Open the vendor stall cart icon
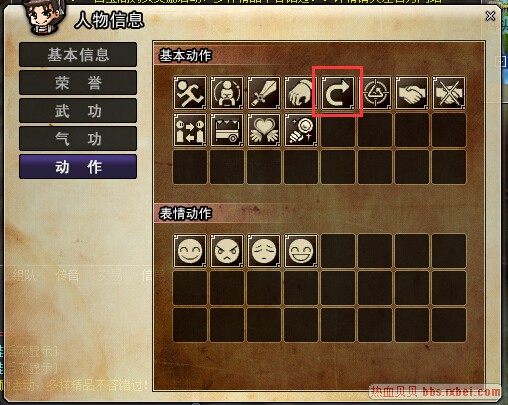The image size is (508, 405). click(x=227, y=130)
